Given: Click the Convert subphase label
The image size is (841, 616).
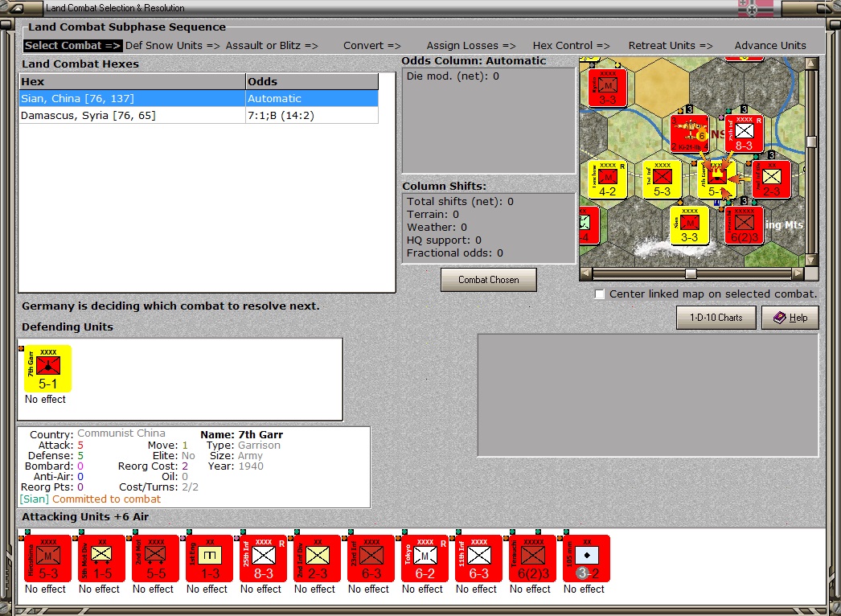Looking at the screenshot, I should click(x=372, y=46).
